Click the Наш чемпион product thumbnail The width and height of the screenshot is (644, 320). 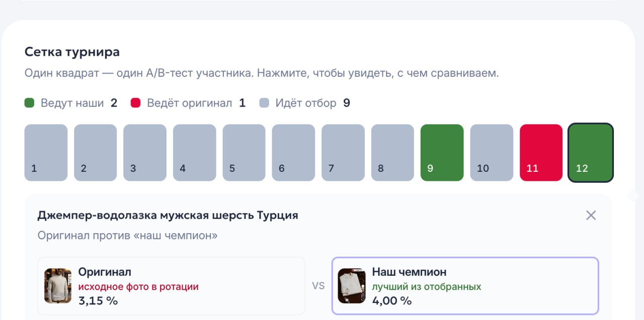click(x=351, y=286)
